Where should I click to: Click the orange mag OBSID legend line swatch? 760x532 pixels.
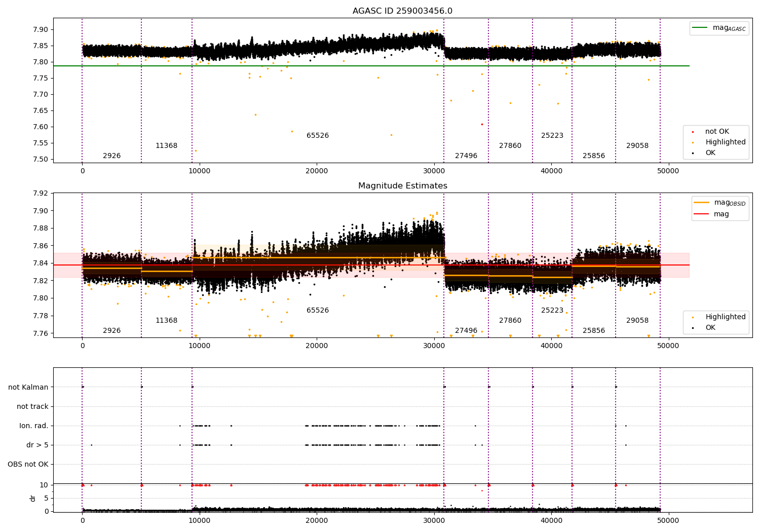(x=702, y=203)
